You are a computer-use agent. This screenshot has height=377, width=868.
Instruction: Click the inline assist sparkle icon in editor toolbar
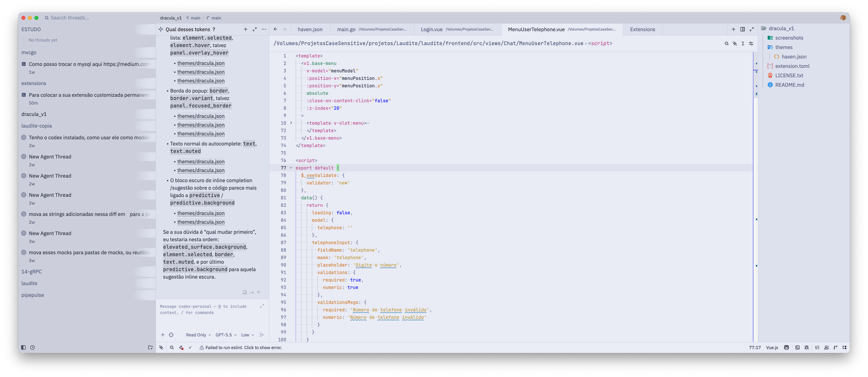point(734,44)
